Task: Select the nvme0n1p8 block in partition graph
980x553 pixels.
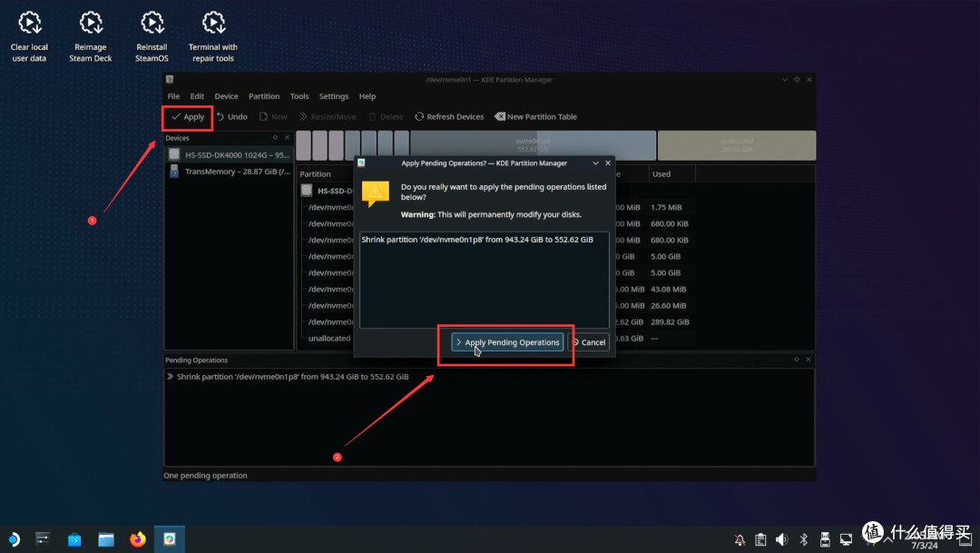Action: [x=534, y=145]
